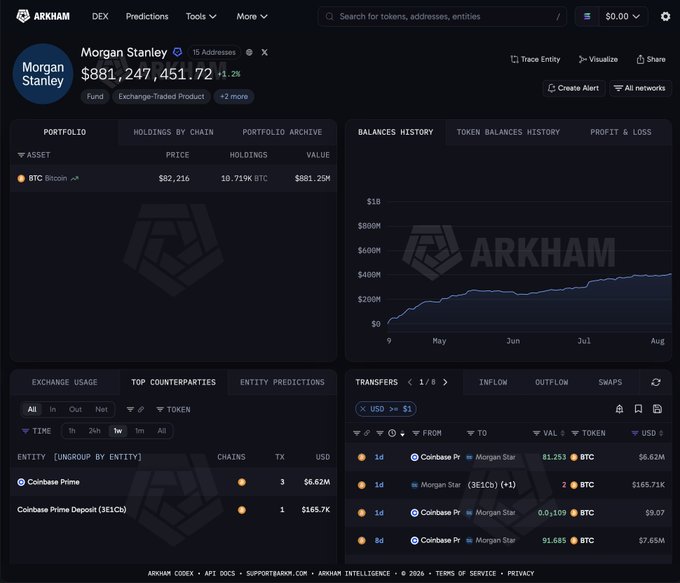Click Bitcoin chain icon in Coinbase Prime row
680x583 pixels.
(242, 482)
